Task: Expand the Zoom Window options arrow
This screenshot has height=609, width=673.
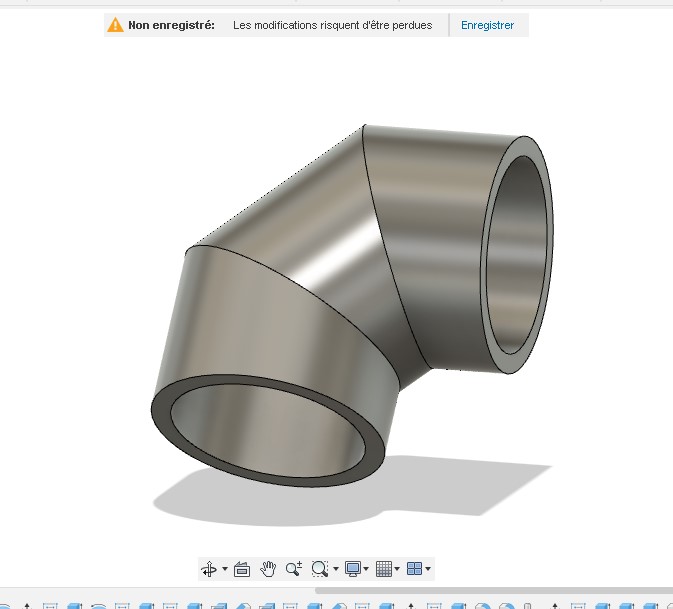Action: coord(336,569)
